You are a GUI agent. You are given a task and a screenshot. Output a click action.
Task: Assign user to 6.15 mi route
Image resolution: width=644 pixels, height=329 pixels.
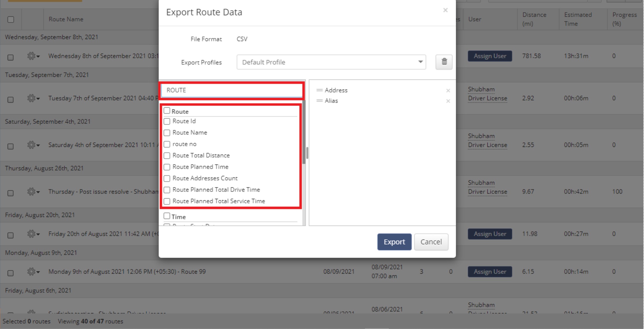coord(490,272)
